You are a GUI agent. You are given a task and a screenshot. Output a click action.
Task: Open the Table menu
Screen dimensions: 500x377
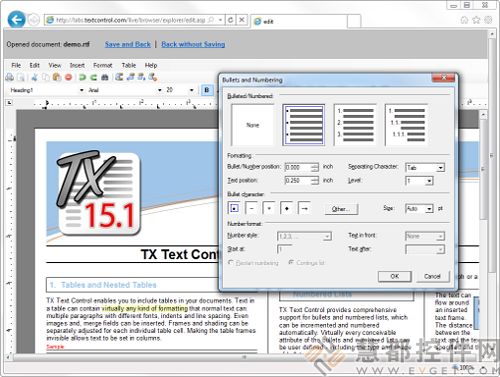[129, 65]
